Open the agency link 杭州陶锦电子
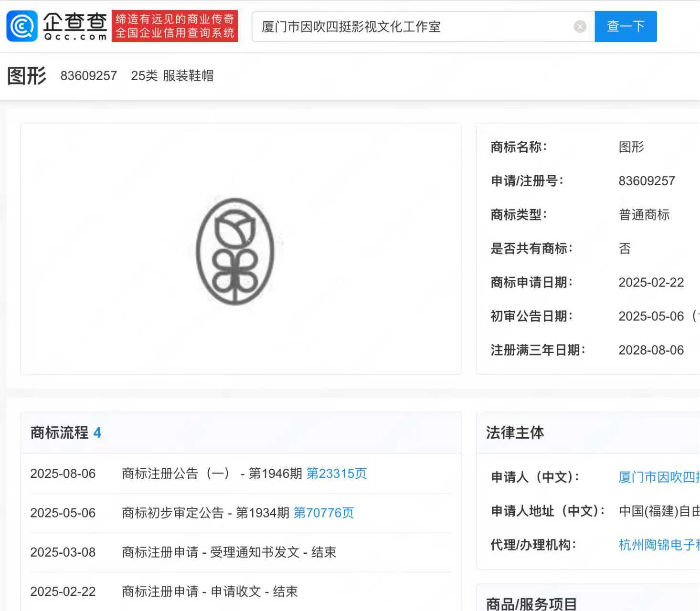This screenshot has width=700, height=611. click(658, 545)
